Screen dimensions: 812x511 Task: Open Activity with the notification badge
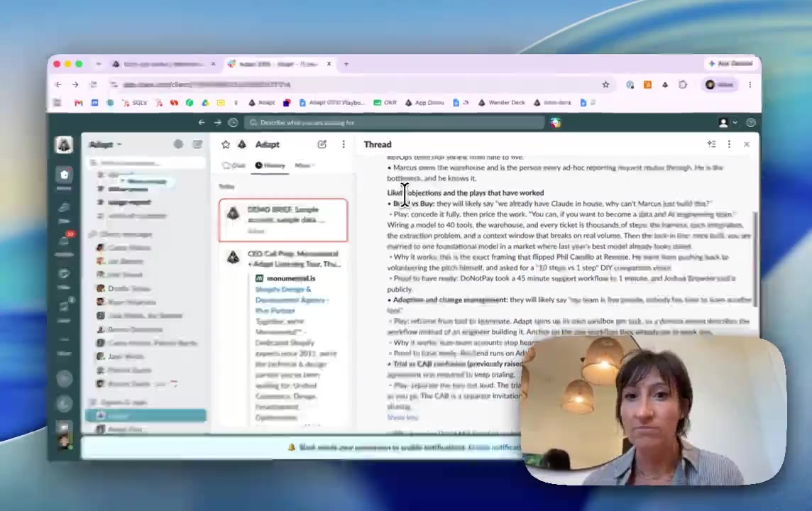64,241
